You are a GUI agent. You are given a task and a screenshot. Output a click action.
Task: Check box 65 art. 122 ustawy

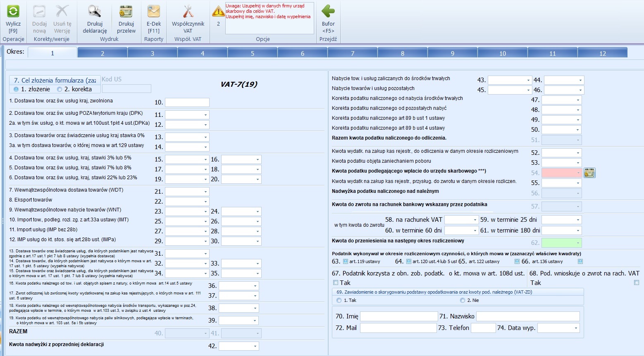point(517,261)
